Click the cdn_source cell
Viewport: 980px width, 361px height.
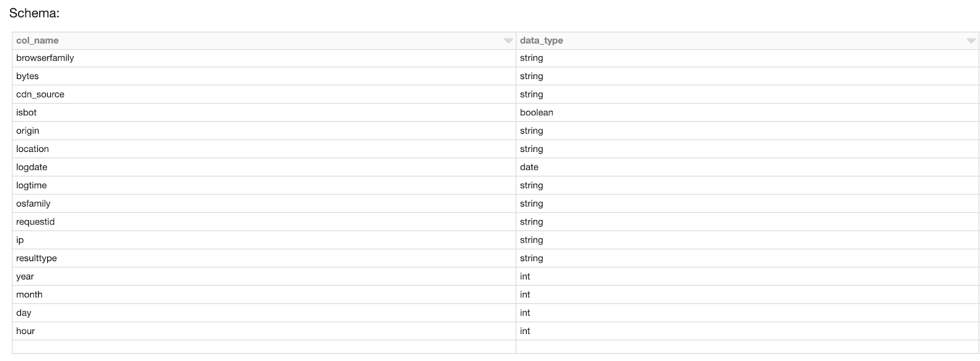(40, 94)
